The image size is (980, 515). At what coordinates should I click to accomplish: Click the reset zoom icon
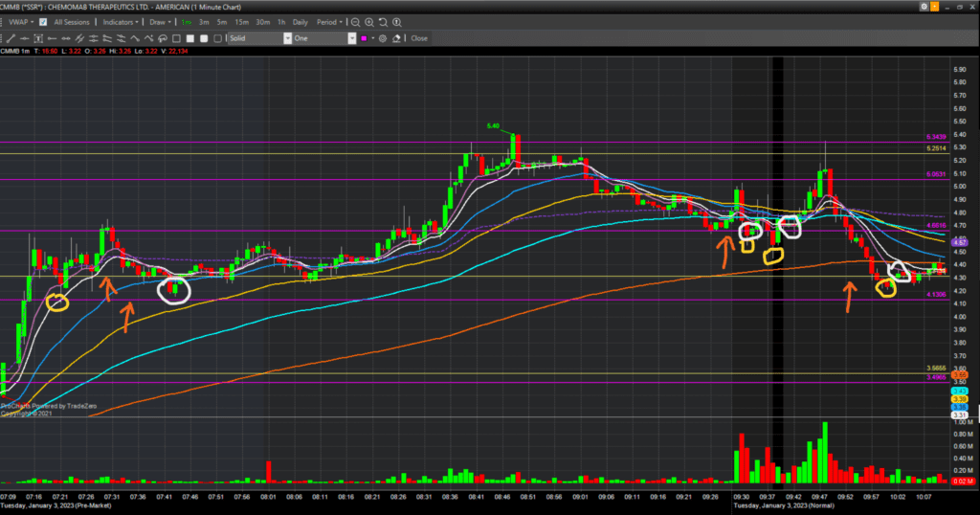(x=384, y=21)
